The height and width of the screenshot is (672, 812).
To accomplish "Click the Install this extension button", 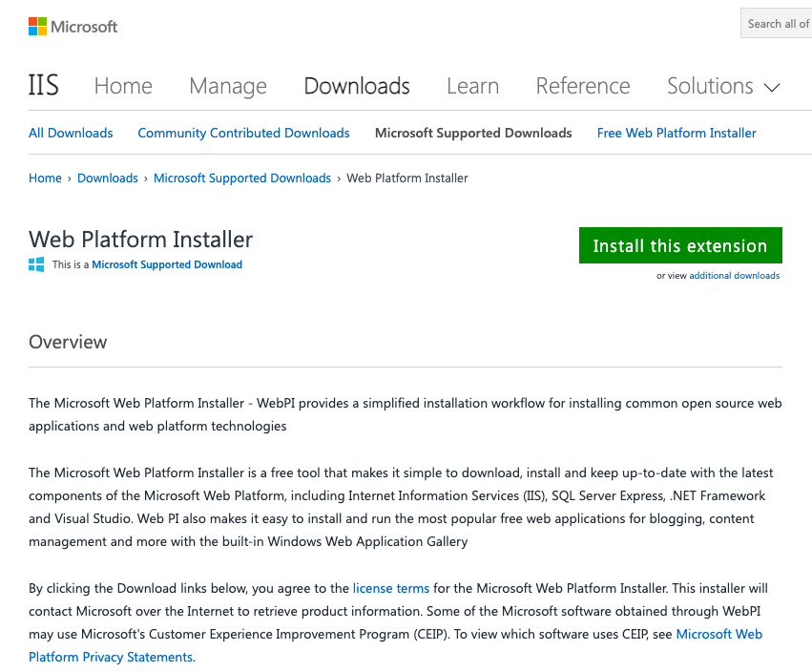I will (680, 245).
